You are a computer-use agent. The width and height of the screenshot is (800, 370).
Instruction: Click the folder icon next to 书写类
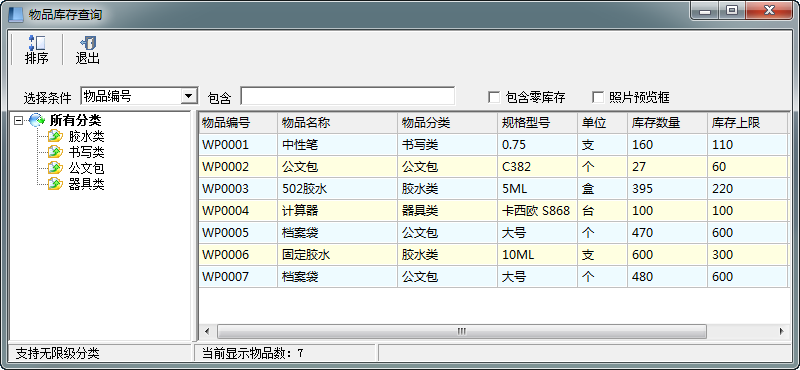[x=55, y=152]
